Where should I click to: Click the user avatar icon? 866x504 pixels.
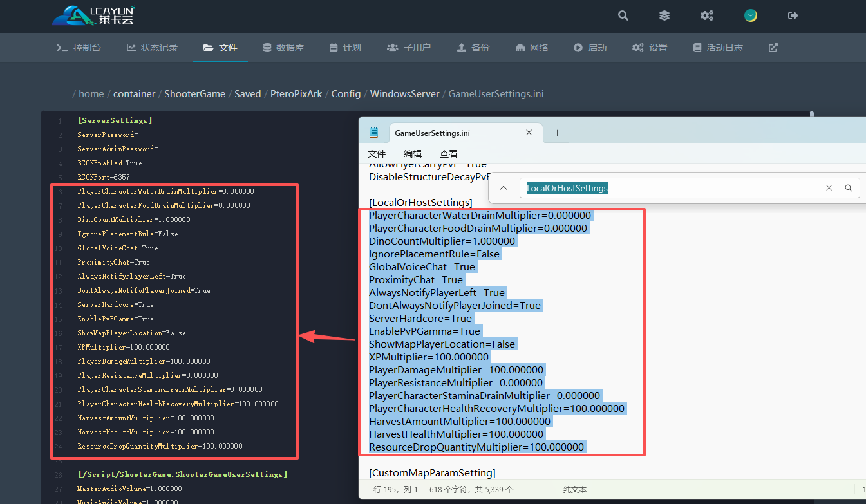point(750,15)
